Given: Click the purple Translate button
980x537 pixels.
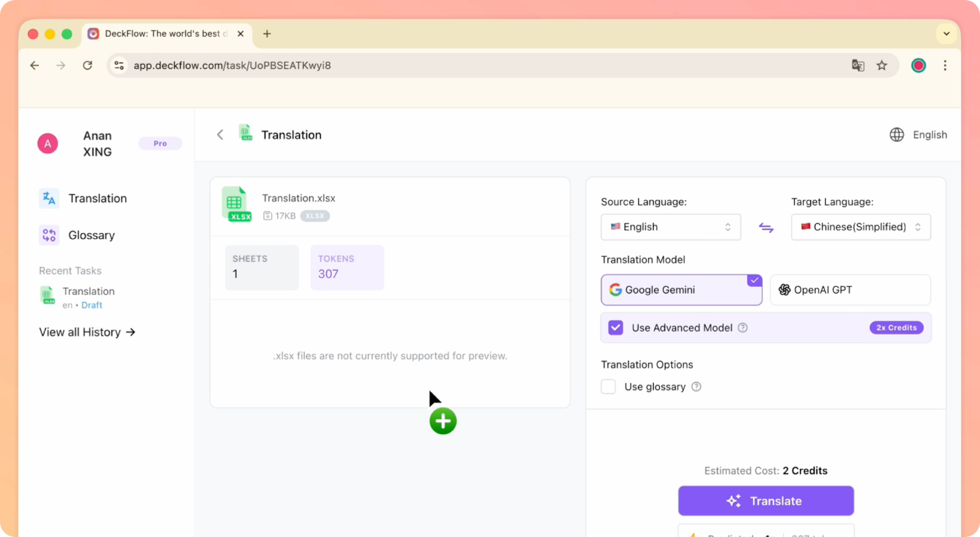Looking at the screenshot, I should click(x=765, y=501).
